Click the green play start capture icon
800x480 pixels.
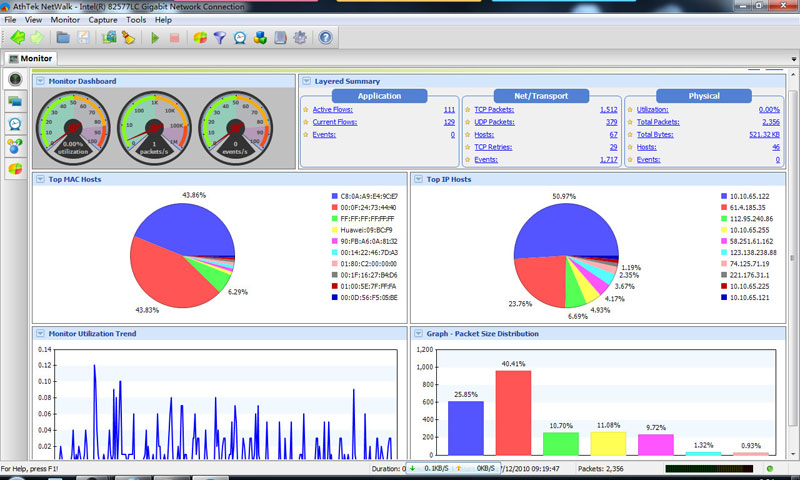point(155,38)
